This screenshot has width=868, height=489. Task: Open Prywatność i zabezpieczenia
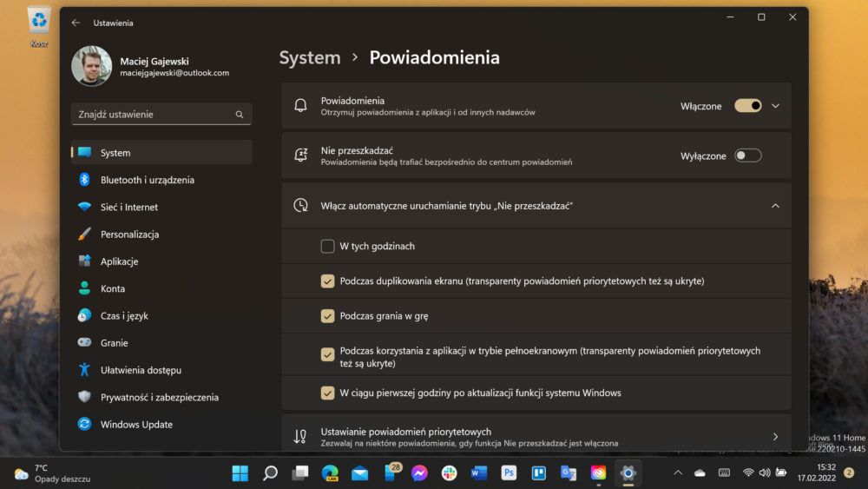point(161,397)
